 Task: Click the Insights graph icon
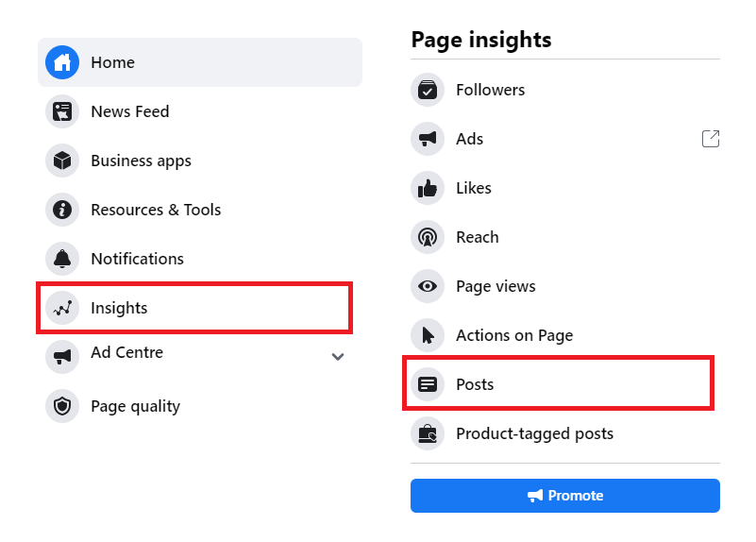coord(62,308)
